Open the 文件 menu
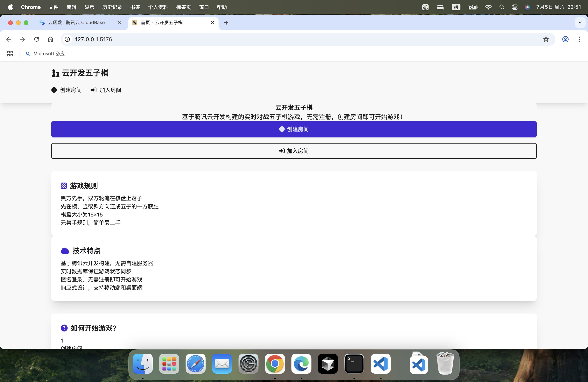588x382 pixels. (x=53, y=7)
